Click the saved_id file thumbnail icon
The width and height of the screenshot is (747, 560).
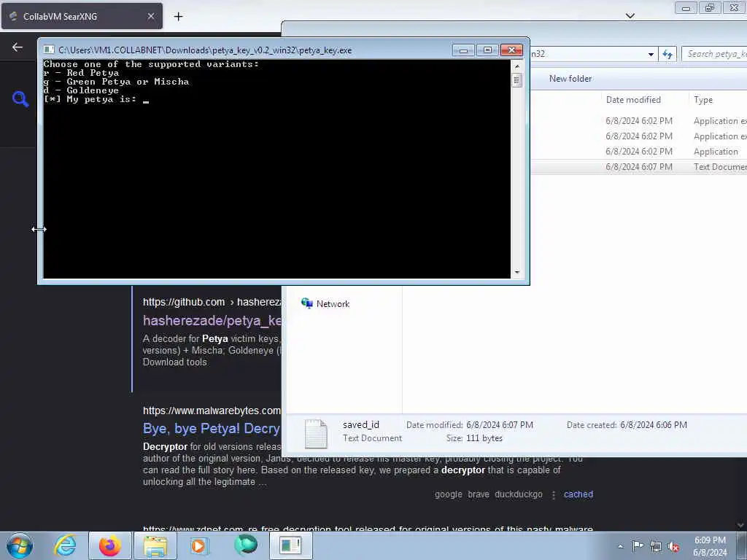[x=316, y=433]
